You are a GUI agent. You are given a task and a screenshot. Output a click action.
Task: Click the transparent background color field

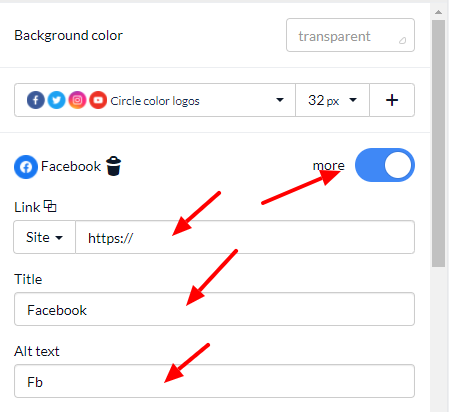(x=350, y=35)
